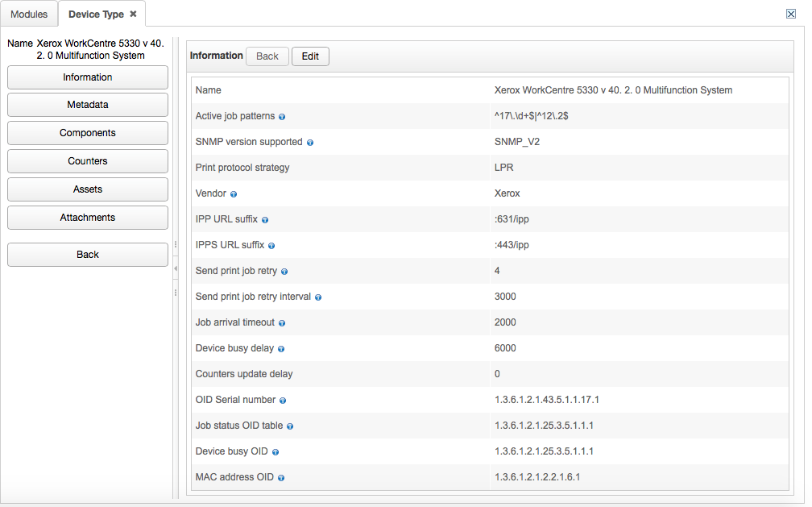Image resolution: width=812 pixels, height=507 pixels.
Task: Click info icon beside Active job patterns
Action: 282,117
